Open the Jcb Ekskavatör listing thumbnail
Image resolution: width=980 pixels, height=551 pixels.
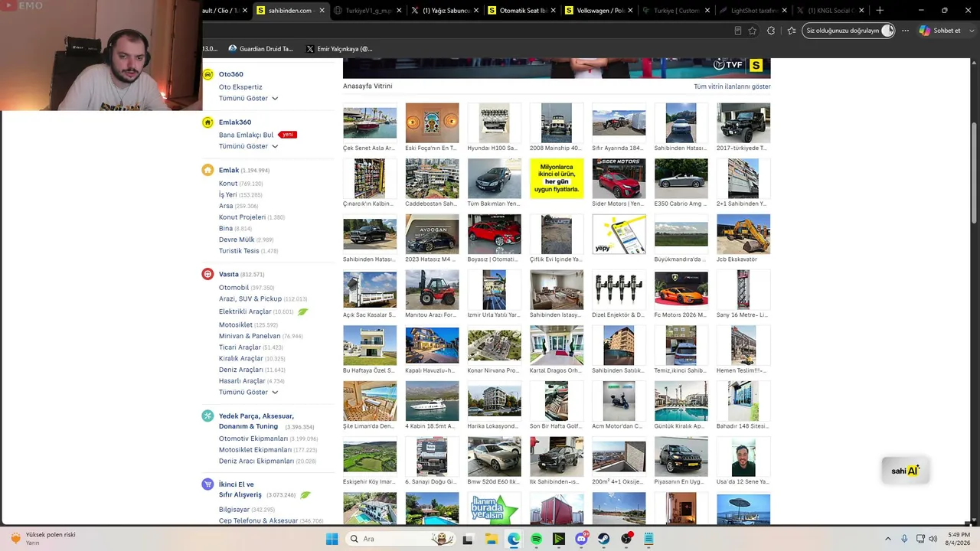(x=743, y=233)
